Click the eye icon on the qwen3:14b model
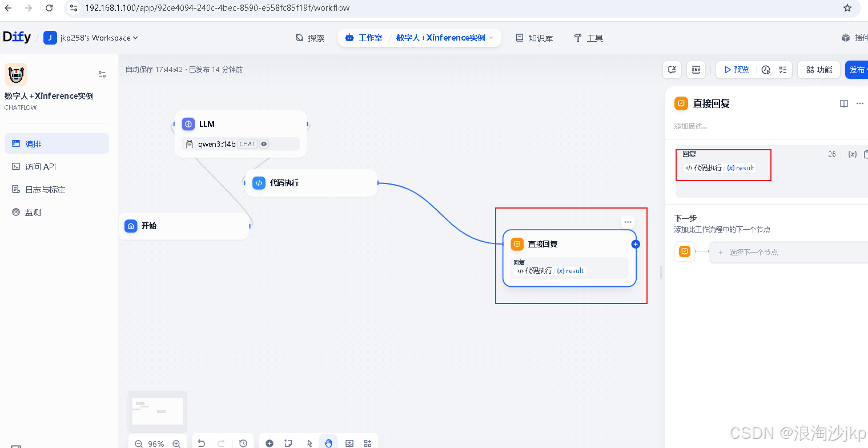 [x=264, y=144]
